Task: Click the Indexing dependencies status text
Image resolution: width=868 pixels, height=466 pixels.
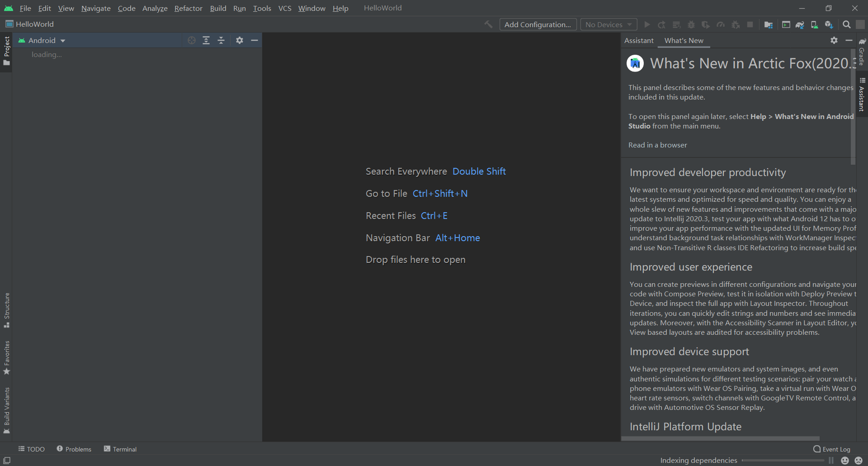Action: (x=698, y=461)
